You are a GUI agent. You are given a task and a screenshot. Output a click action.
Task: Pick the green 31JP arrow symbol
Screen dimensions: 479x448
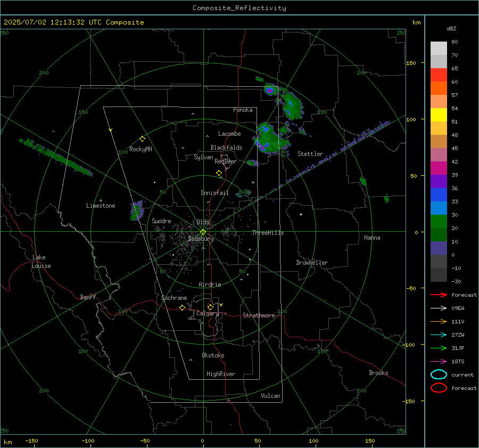(x=439, y=348)
